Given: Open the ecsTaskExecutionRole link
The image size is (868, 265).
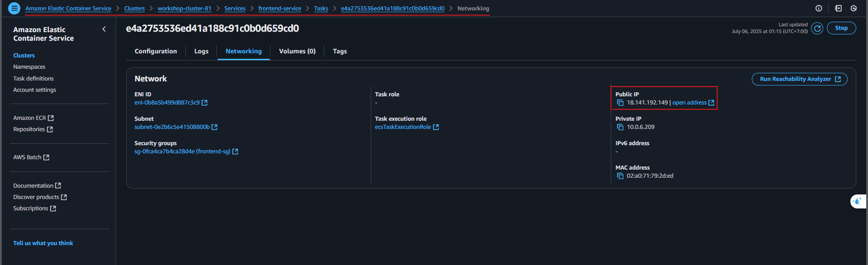Looking at the screenshot, I should coord(403,127).
